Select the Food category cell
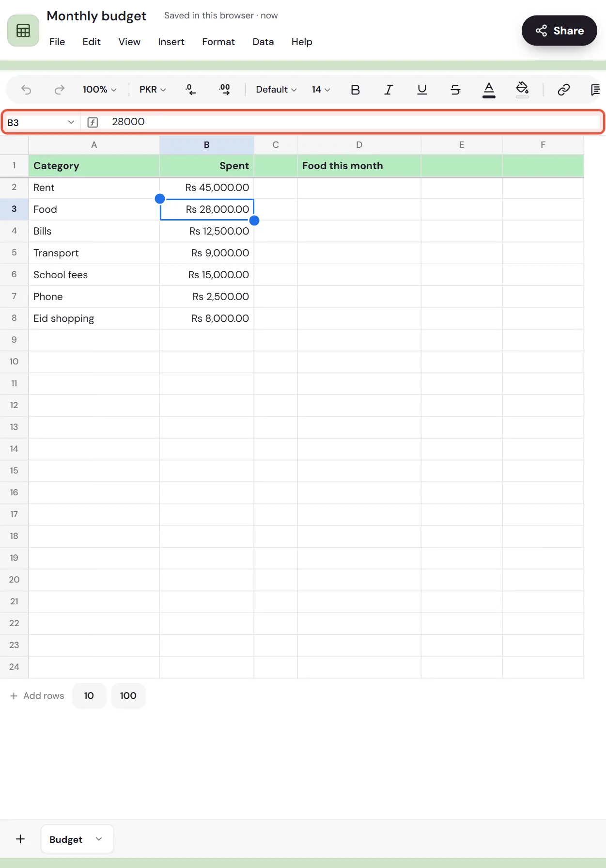Viewport: 606px width, 868px height. pos(94,209)
